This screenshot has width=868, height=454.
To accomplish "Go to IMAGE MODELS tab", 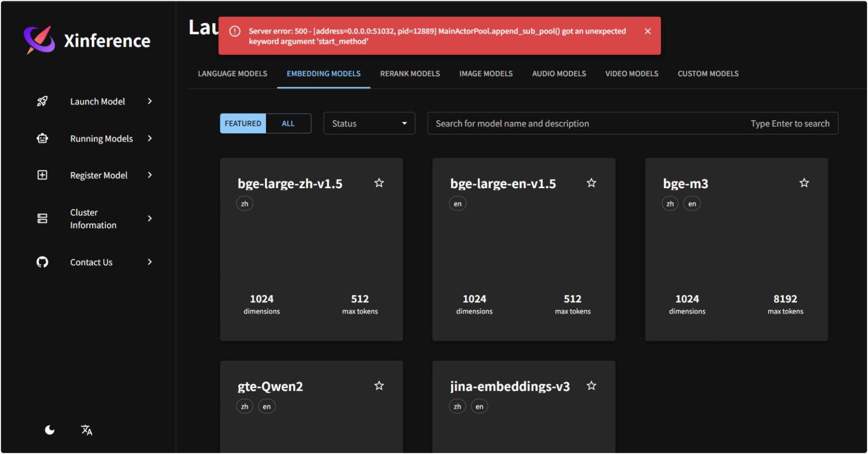I will 486,74.
